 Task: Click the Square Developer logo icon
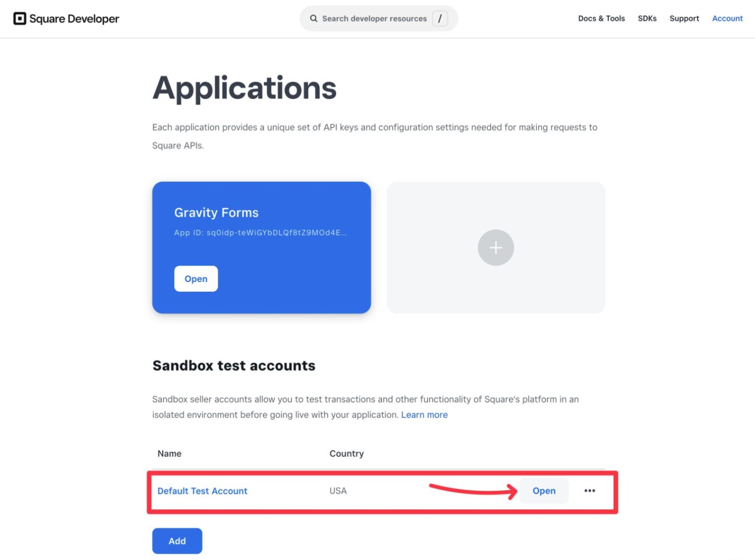[x=20, y=18]
